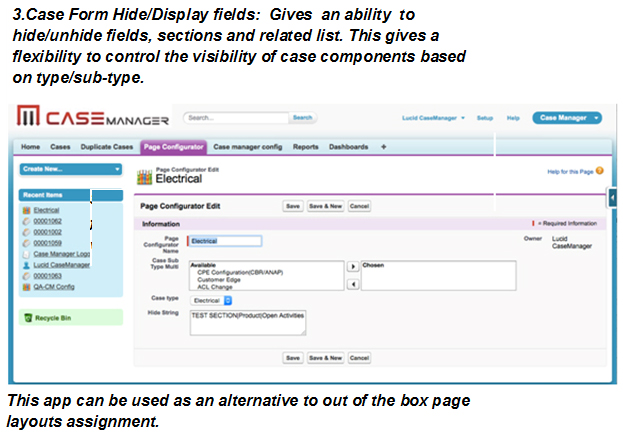Open recent case 00001002
623x440 pixels.
coord(47,232)
